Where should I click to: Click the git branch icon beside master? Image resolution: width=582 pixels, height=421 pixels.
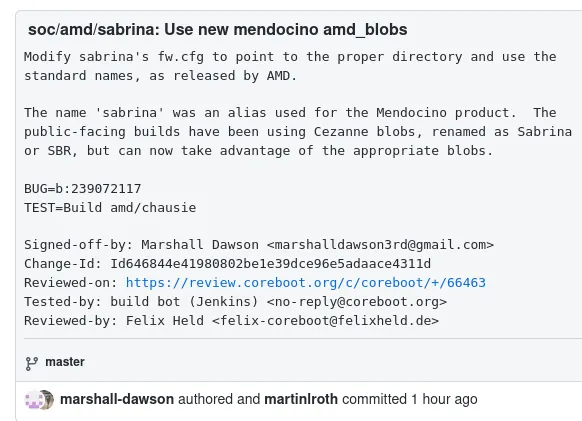click(32, 363)
